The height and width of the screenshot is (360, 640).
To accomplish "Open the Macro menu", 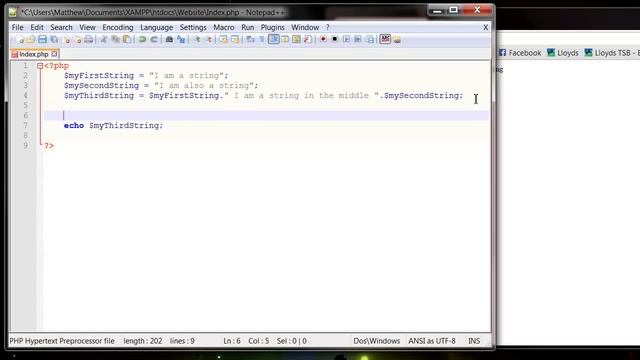I will point(224,27).
